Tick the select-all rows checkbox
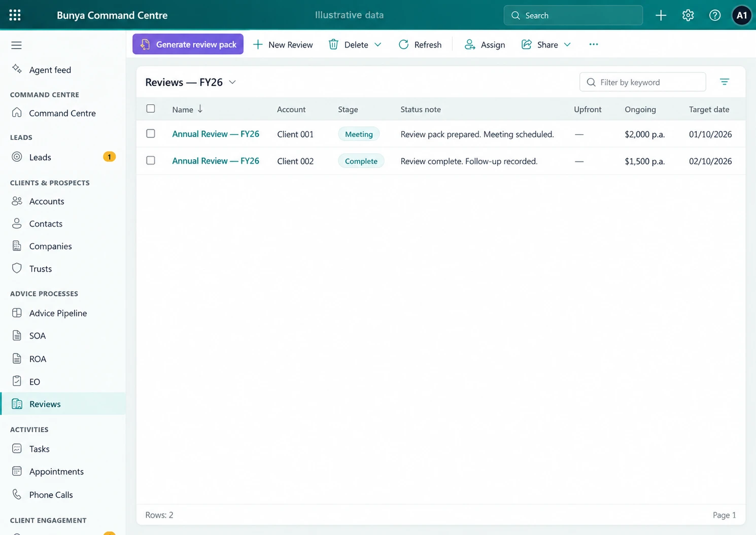 [x=151, y=109]
